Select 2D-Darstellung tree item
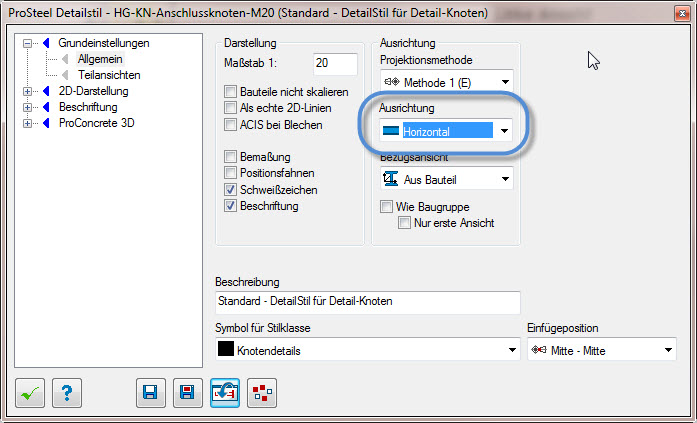 [93, 91]
